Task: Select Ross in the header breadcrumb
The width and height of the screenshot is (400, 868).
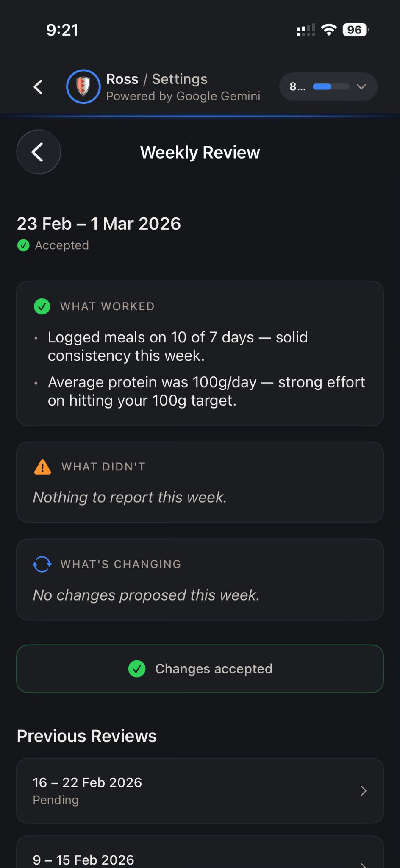Action: point(121,79)
